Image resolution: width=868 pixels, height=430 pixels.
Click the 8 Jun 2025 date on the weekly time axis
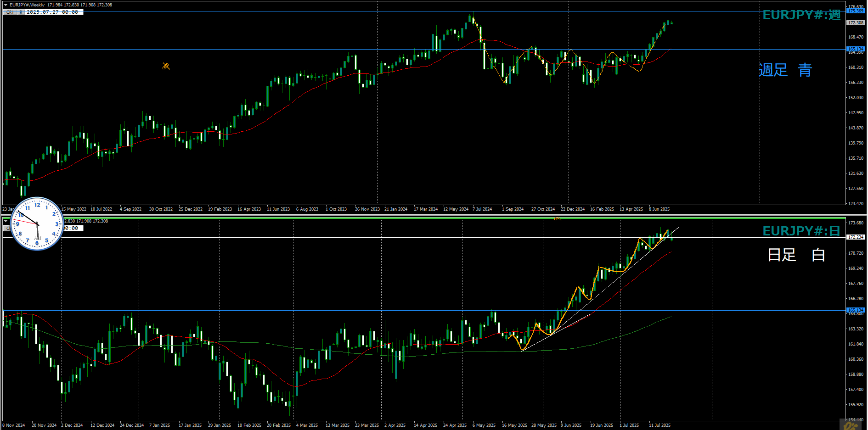[659, 209]
